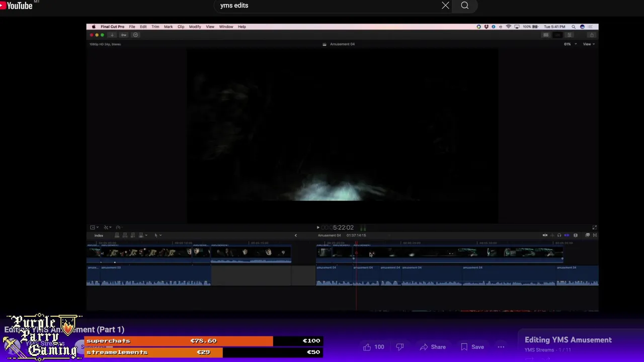Open the Apple menu

tap(93, 27)
